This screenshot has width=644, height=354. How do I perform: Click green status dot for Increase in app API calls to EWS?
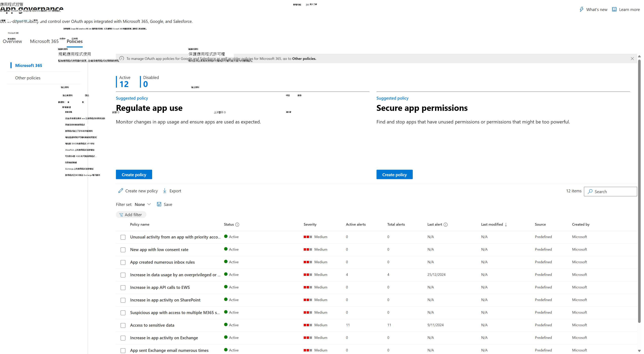coord(226,287)
